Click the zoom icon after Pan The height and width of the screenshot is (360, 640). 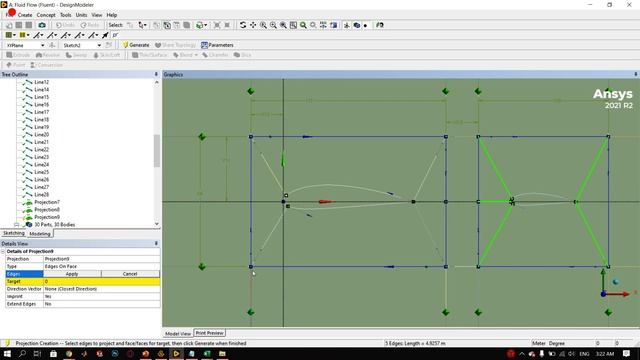click(x=263, y=25)
